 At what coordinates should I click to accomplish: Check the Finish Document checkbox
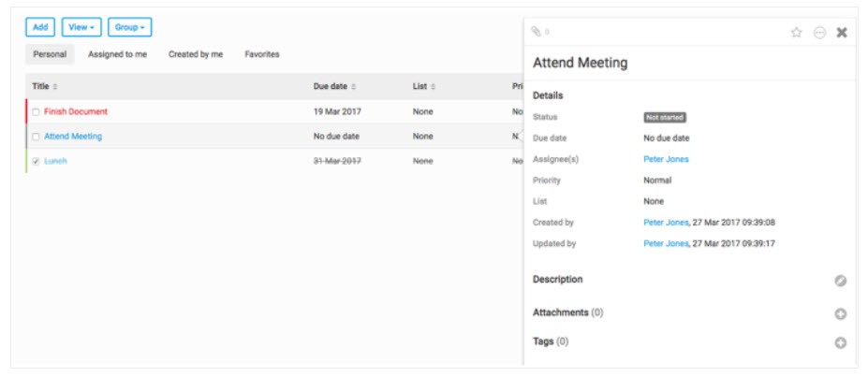point(36,112)
